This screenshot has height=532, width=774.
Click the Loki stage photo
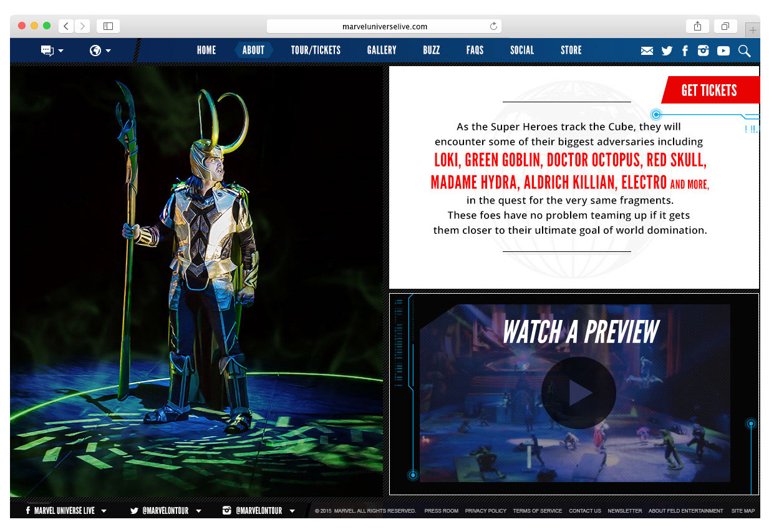[x=196, y=281]
